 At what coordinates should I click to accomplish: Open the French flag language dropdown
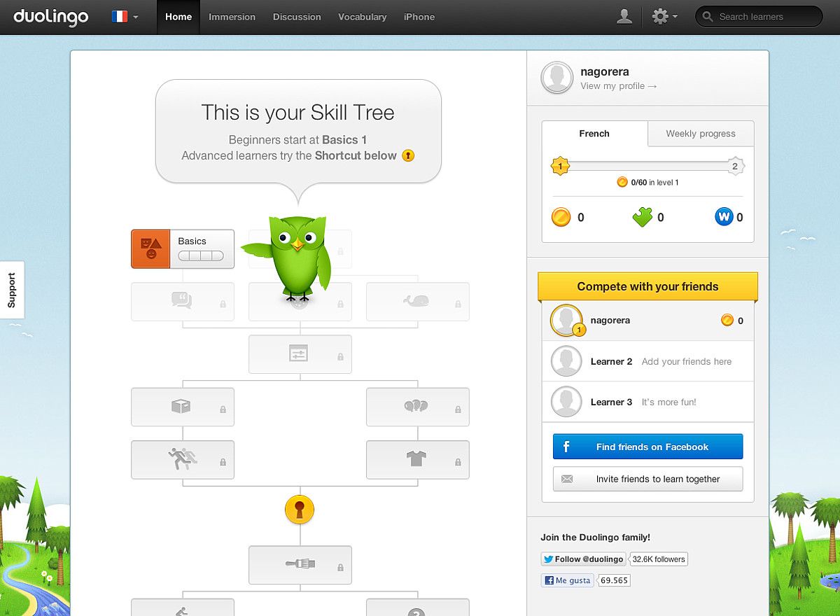coord(125,16)
